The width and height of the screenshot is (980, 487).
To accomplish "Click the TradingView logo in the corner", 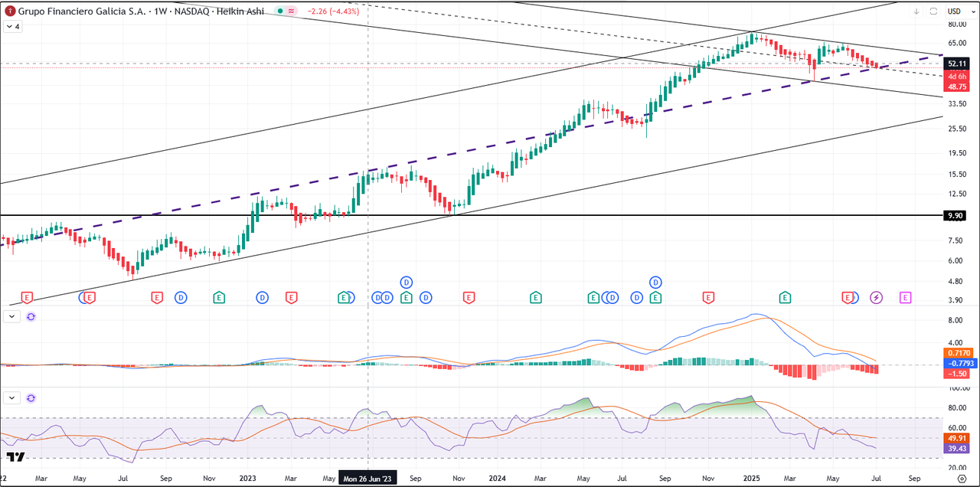I will (16, 457).
